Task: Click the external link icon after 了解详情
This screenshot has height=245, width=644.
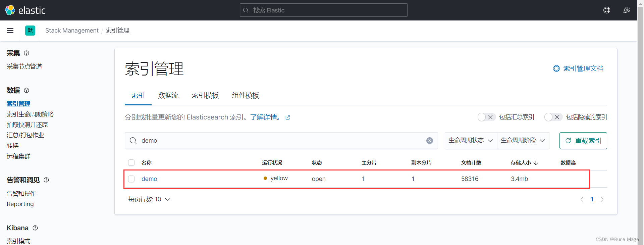Action: [x=288, y=117]
